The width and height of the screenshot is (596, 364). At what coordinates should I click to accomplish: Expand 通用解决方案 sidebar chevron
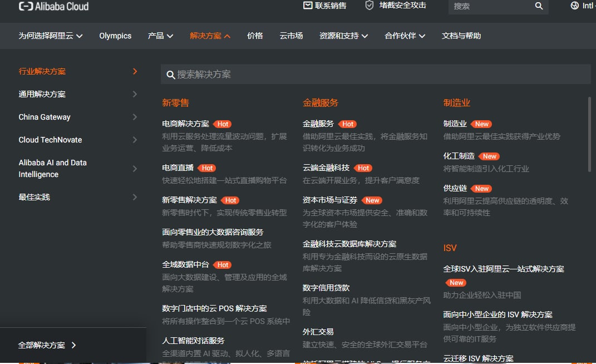tap(135, 94)
